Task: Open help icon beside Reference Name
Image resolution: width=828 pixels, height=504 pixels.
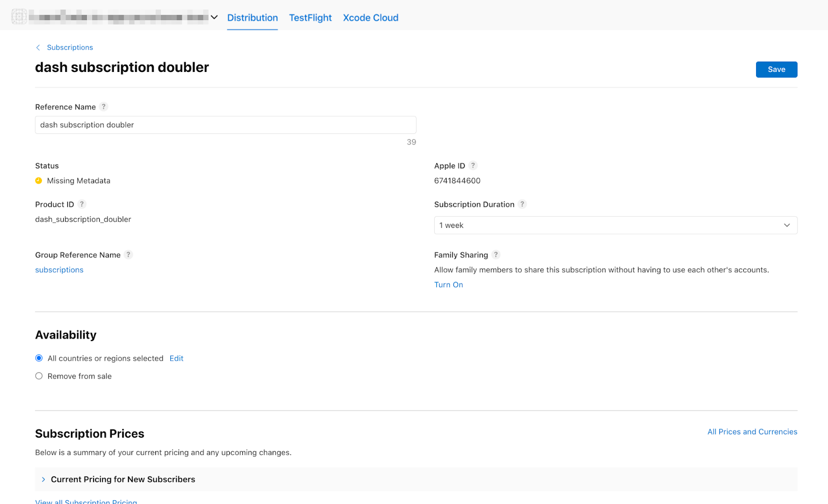Action: pos(103,107)
